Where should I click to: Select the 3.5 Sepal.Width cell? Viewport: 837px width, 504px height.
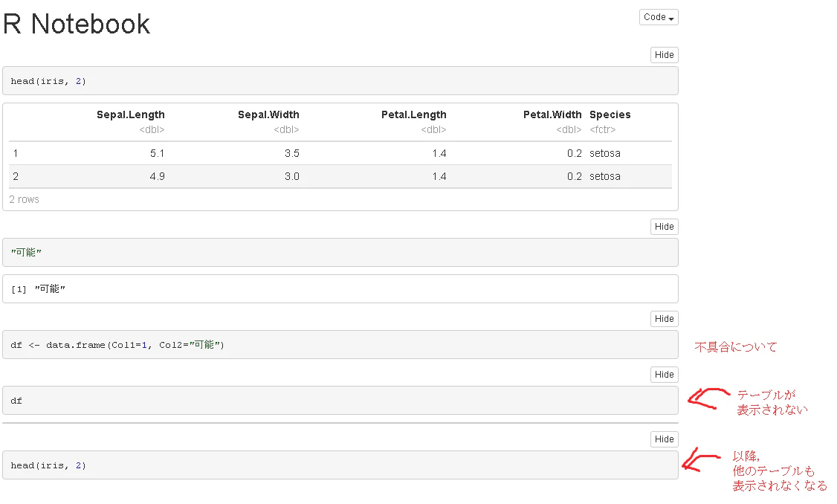[x=292, y=153]
